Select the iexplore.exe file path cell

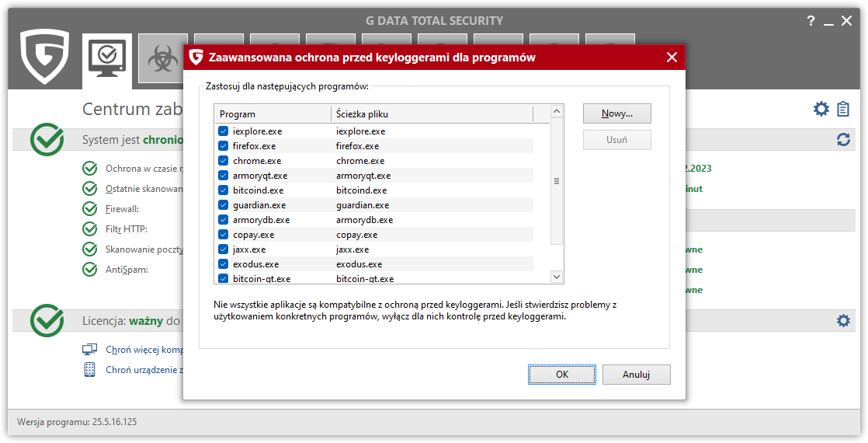point(360,131)
